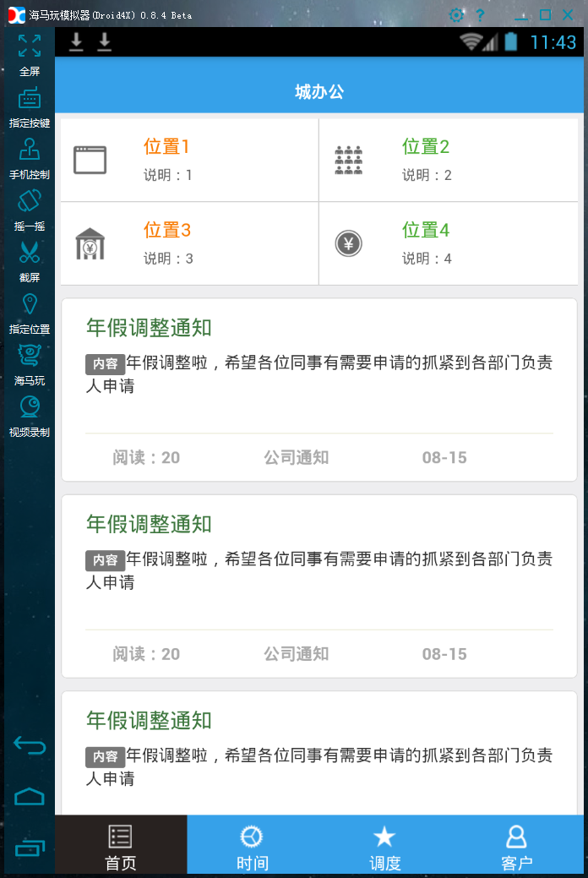Open 指定按键 key mapping tool
The image size is (588, 878).
point(29,97)
